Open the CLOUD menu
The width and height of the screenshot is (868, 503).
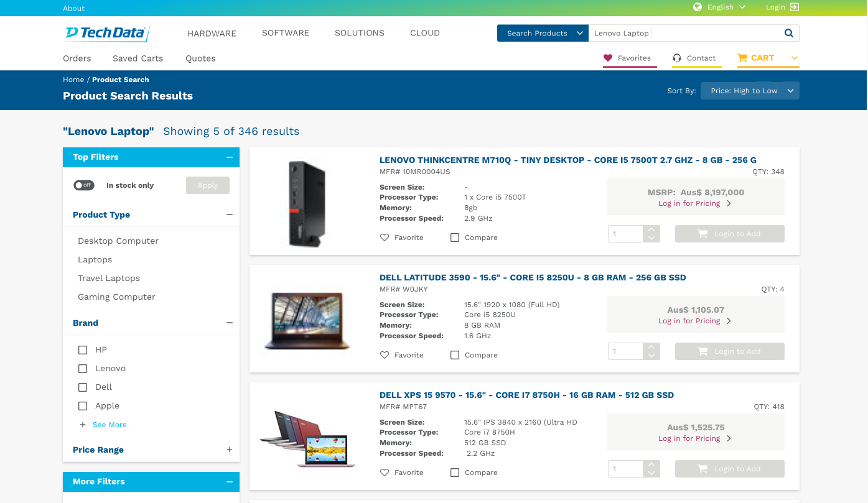point(425,33)
